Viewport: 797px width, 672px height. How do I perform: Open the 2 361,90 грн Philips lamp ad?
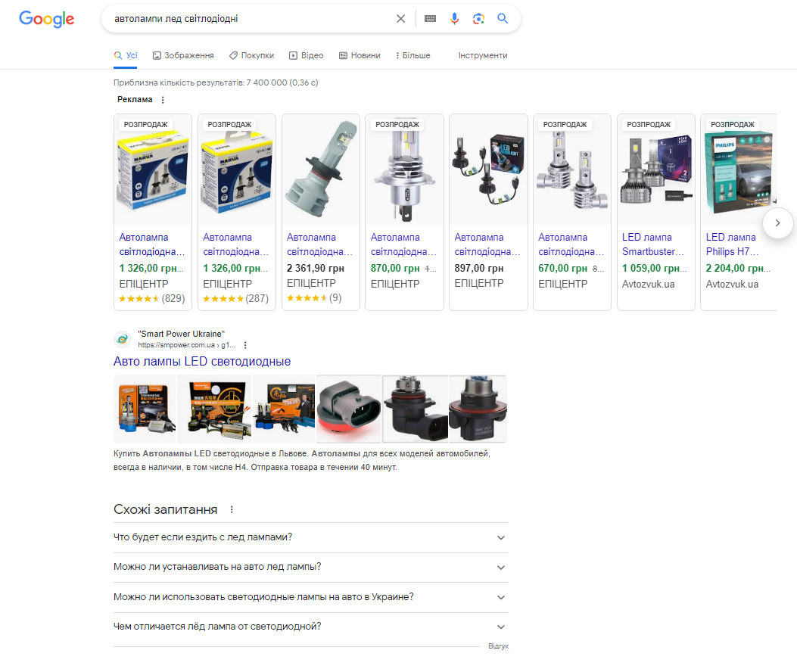[320, 212]
